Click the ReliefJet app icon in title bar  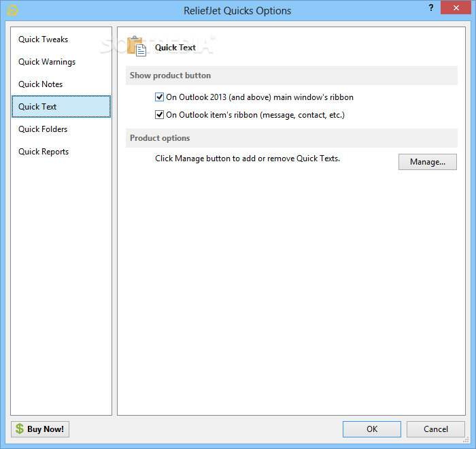tap(12, 10)
